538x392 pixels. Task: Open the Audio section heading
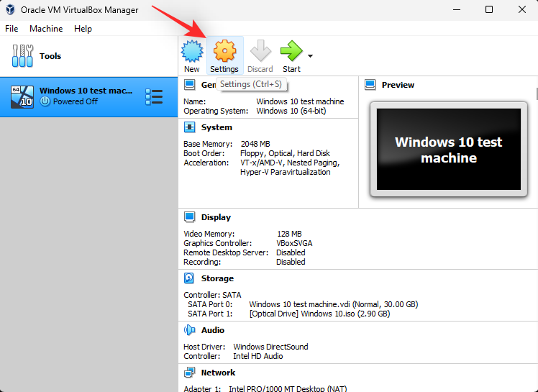tap(213, 330)
